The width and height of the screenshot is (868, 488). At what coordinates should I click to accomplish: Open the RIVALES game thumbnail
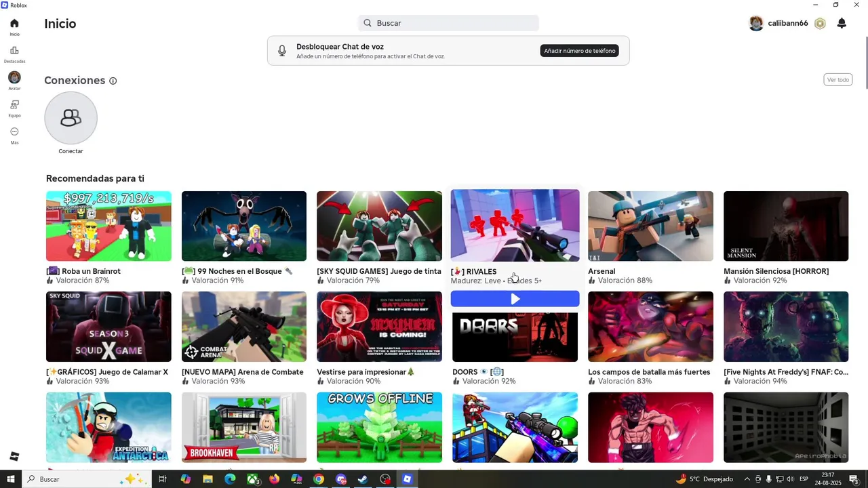[x=515, y=225]
